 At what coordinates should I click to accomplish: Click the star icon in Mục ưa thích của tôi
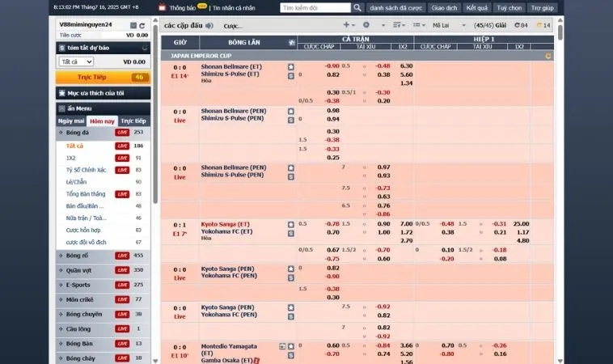tap(61, 93)
